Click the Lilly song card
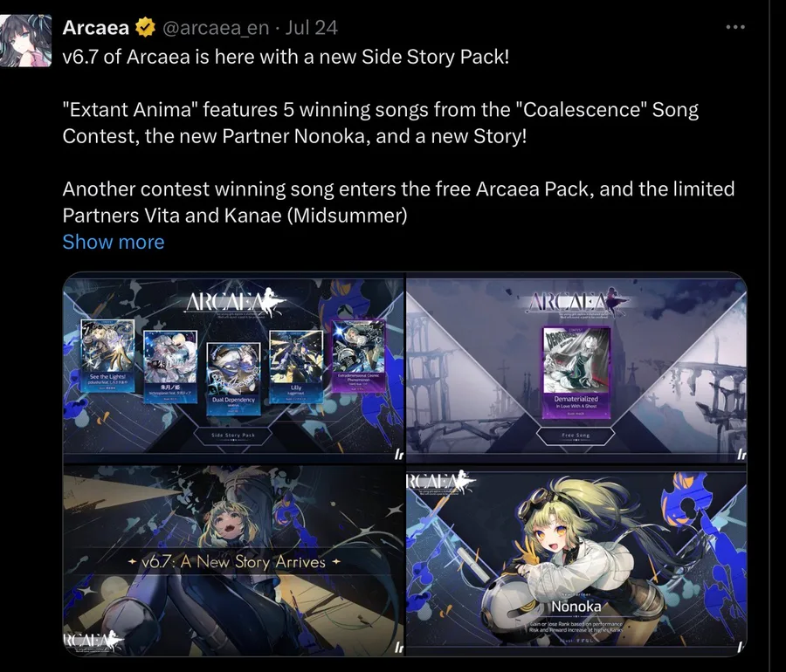 (x=296, y=367)
